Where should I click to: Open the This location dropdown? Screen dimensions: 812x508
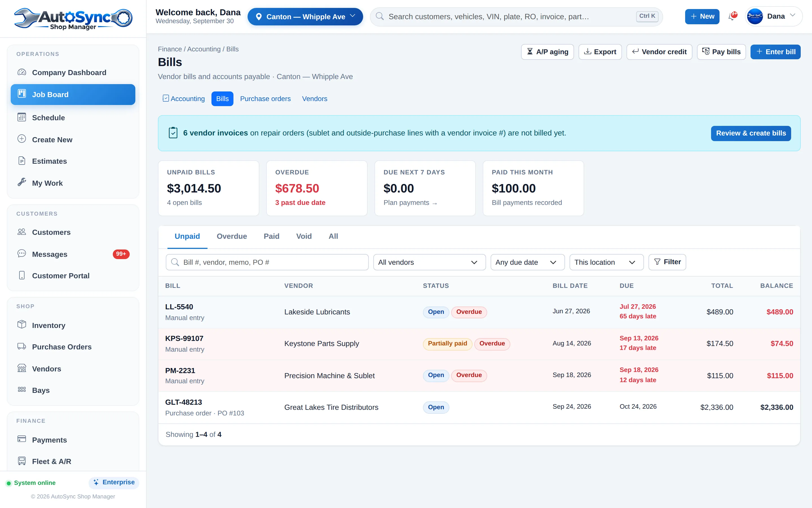(x=606, y=262)
